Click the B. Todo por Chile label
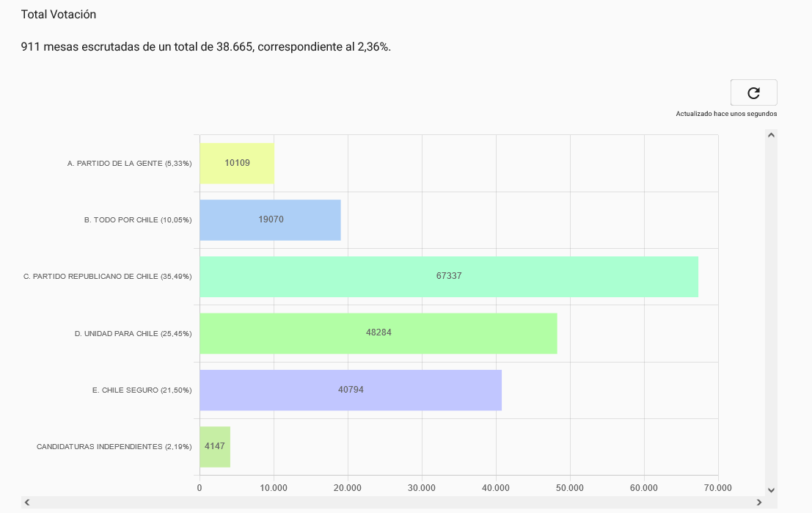This screenshot has height=513, width=812. click(x=138, y=219)
